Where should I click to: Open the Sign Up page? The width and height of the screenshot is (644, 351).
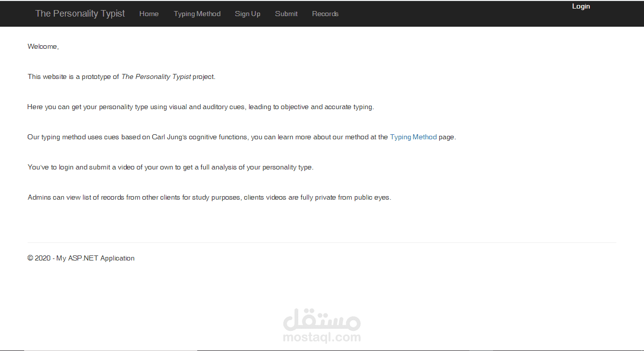(x=248, y=14)
